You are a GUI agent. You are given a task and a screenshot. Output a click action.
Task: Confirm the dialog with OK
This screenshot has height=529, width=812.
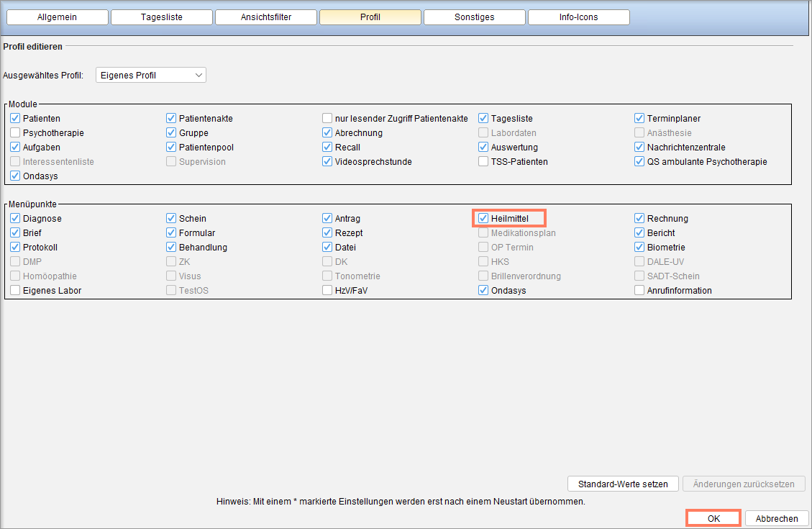pos(713,518)
